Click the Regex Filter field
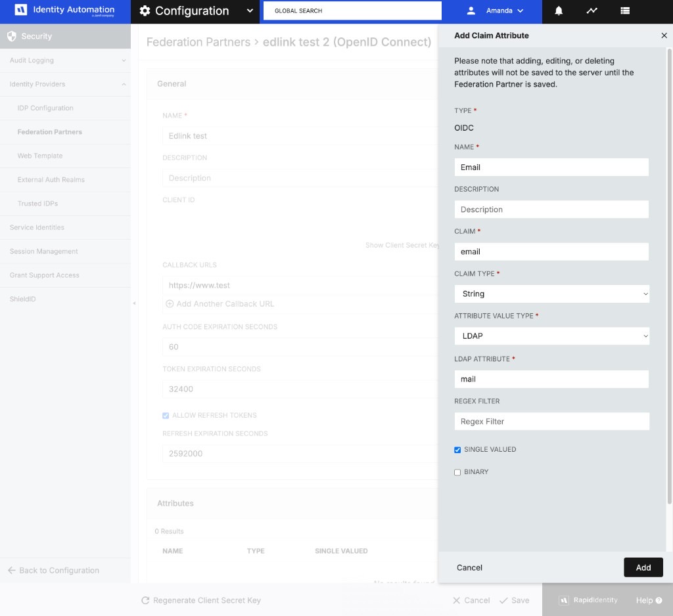The width and height of the screenshot is (673, 616). tap(551, 421)
